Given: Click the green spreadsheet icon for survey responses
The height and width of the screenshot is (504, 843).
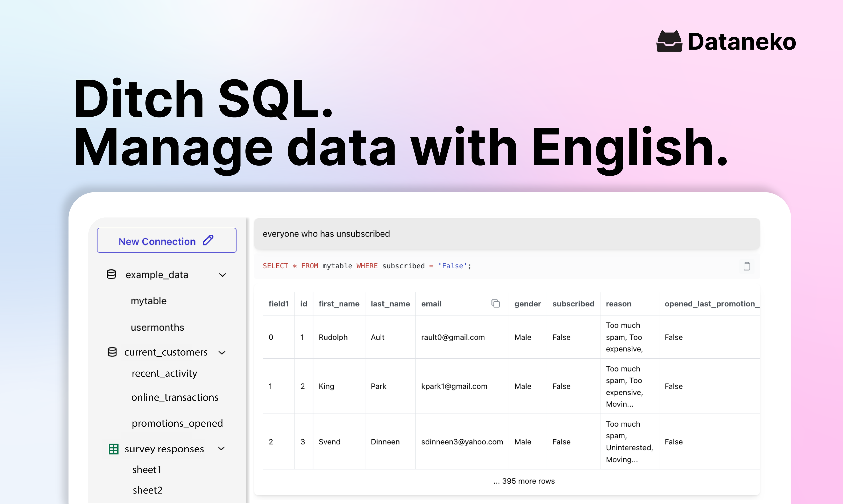Looking at the screenshot, I should [x=113, y=449].
